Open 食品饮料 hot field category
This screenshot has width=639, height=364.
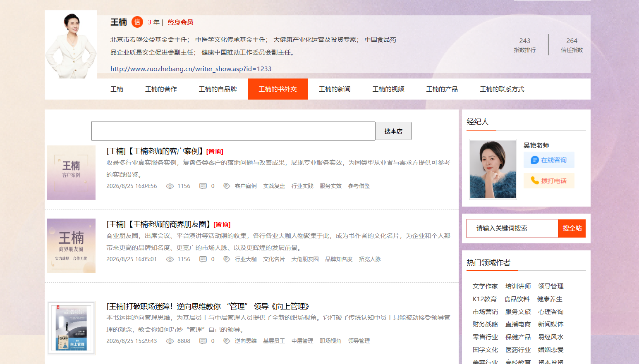[x=517, y=299]
